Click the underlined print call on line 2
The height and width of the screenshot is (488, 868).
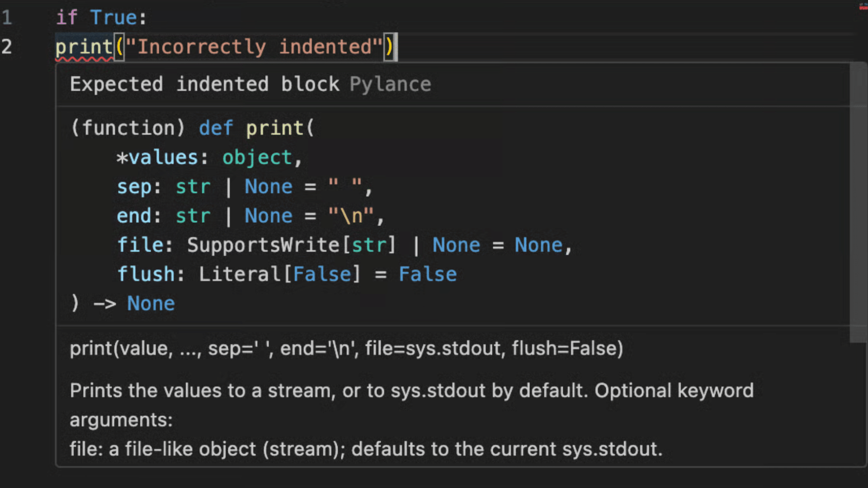[x=85, y=47]
